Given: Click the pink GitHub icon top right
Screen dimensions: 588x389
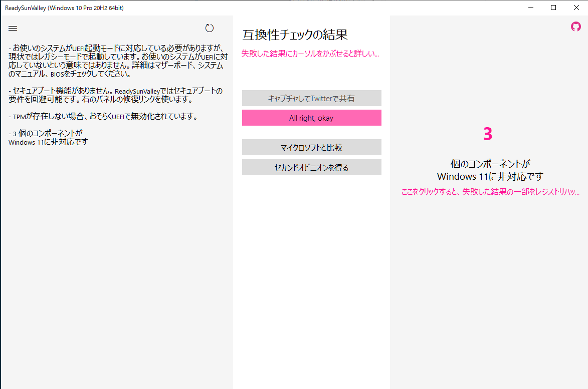Looking at the screenshot, I should [575, 27].
